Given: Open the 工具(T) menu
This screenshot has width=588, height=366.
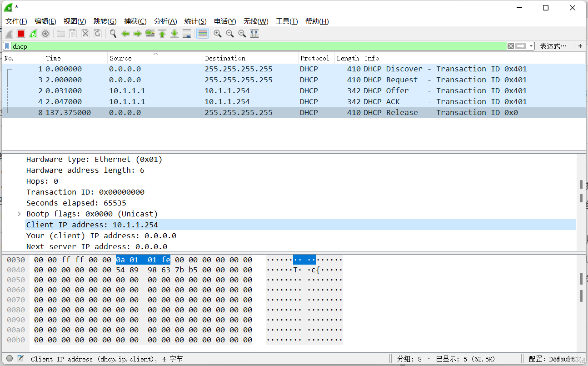Looking at the screenshot, I should click(x=287, y=21).
